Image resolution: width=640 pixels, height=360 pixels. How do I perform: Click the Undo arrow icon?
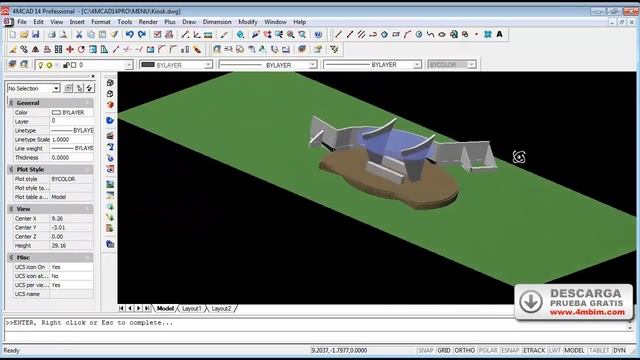coord(129,35)
